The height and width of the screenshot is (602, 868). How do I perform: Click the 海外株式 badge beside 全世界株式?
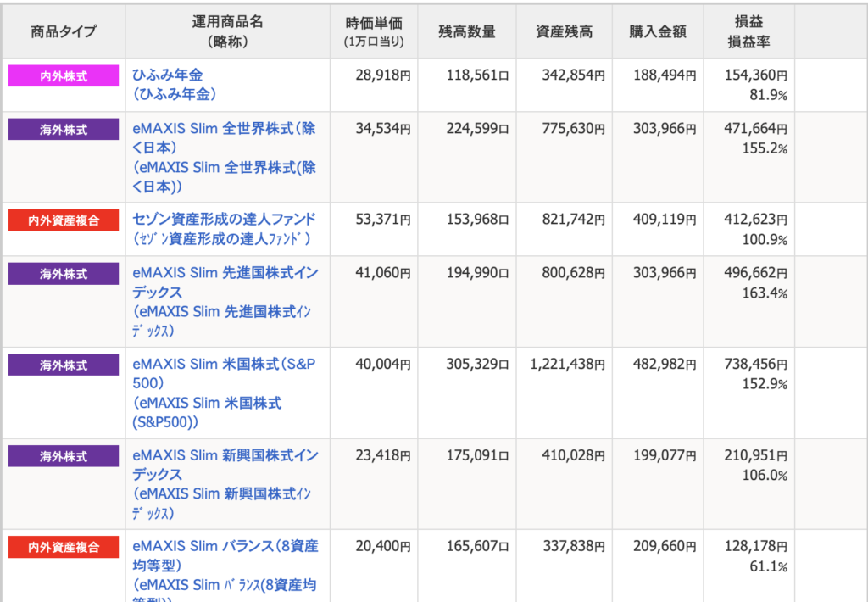(x=64, y=130)
